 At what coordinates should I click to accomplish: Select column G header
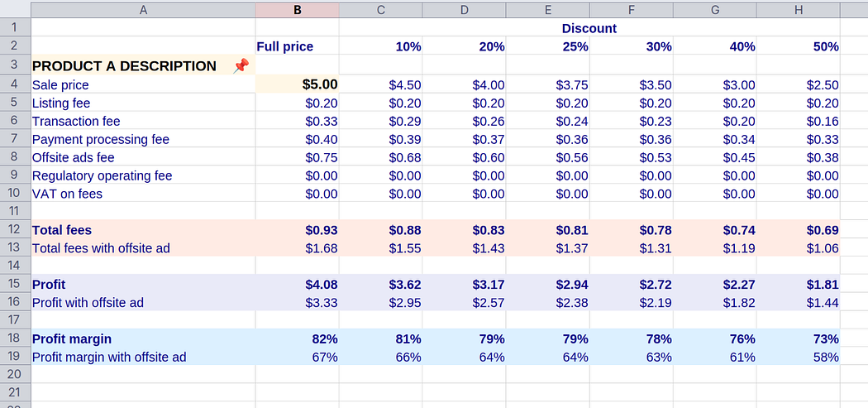pyautogui.click(x=715, y=10)
